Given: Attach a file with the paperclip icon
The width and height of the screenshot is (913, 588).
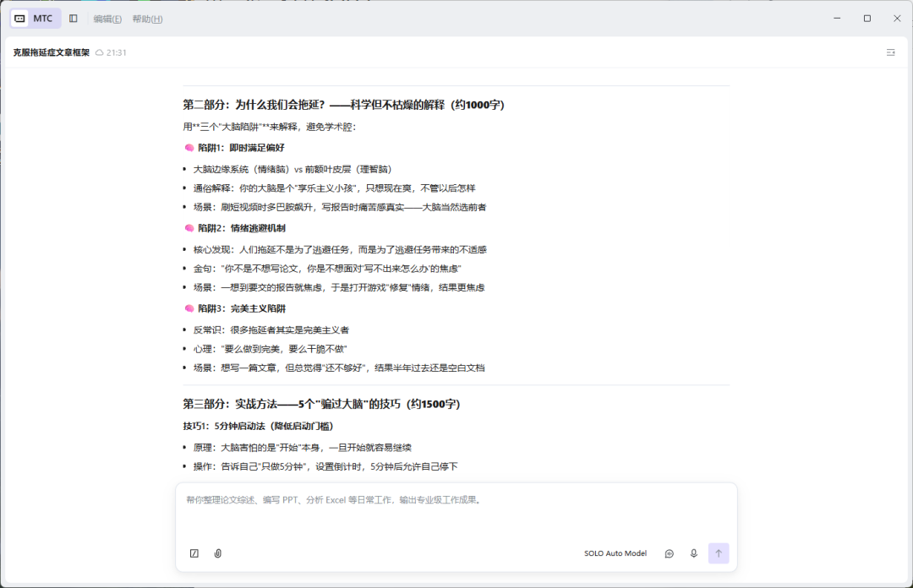Looking at the screenshot, I should click(x=218, y=553).
